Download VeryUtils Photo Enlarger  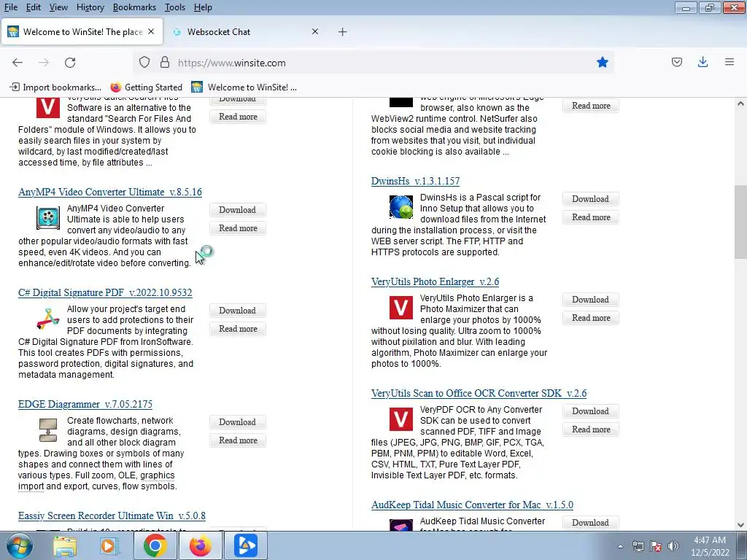[x=590, y=300]
